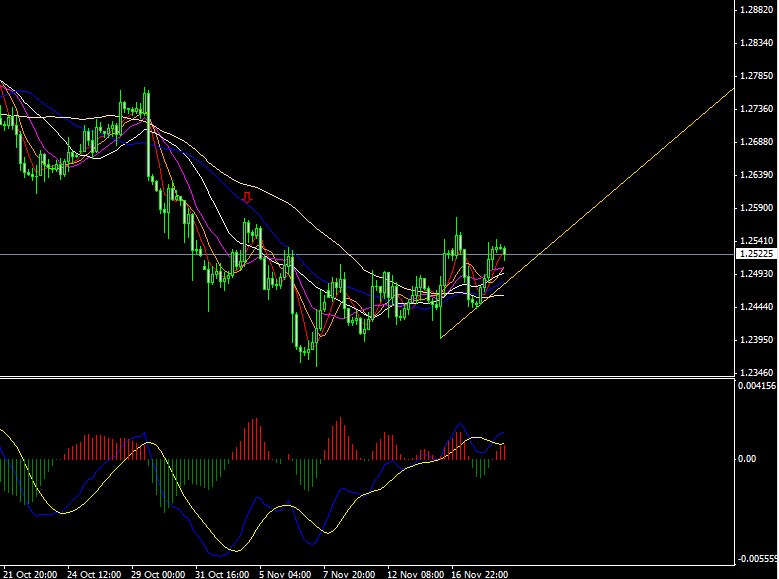Viewport: 779px width, 579px height.
Task: Click the indicator bottom value -0.005559
Action: click(757, 559)
